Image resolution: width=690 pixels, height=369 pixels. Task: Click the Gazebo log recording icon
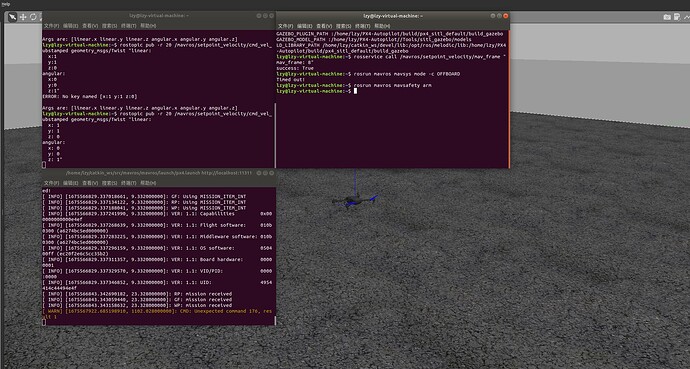pyautogui.click(x=677, y=17)
